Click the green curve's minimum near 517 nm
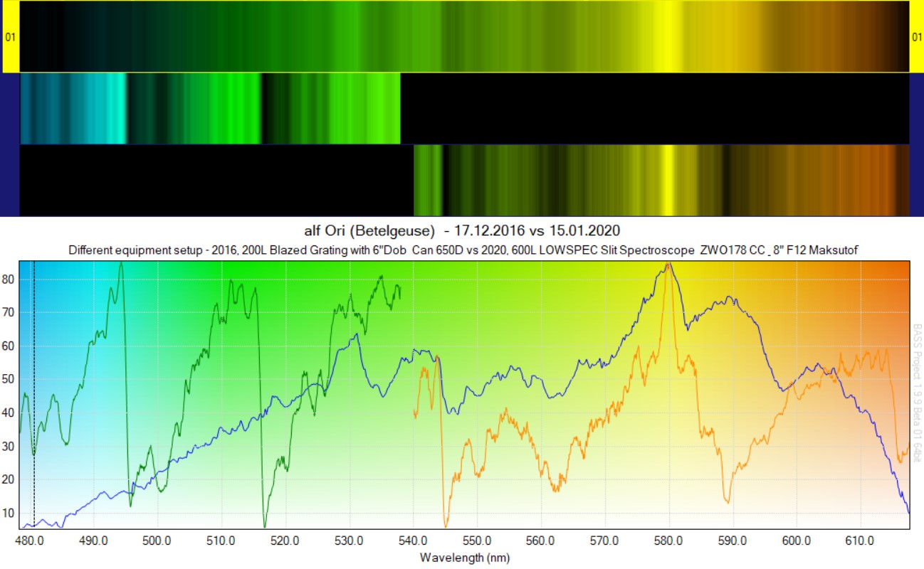924x569 pixels. coord(265,525)
